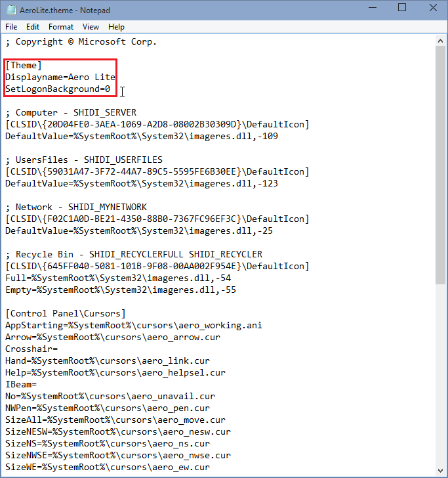Click the Help aero_helpsel.cur line

tap(115, 372)
